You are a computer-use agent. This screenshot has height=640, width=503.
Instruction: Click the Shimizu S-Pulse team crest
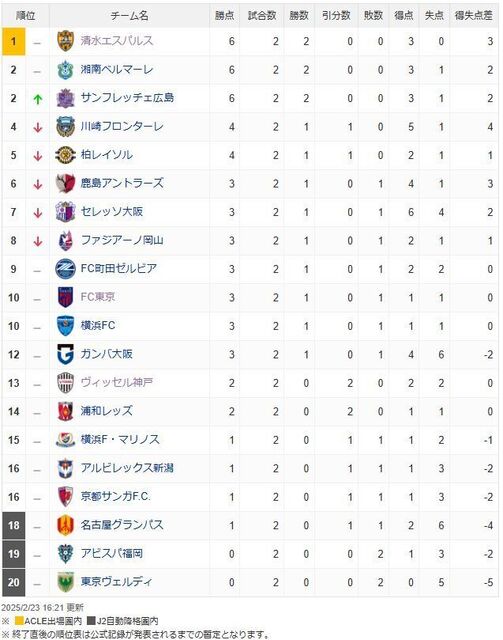pyautogui.click(x=65, y=41)
